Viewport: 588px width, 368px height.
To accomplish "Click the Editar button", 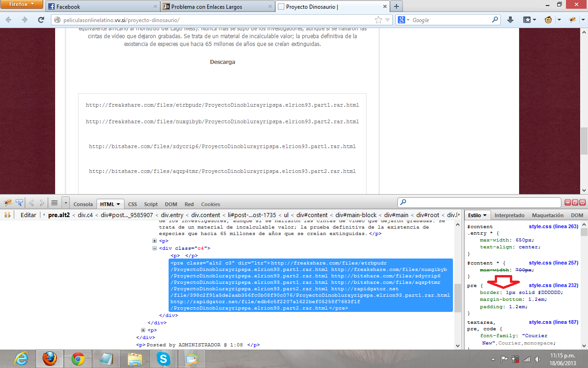I will (x=28, y=215).
